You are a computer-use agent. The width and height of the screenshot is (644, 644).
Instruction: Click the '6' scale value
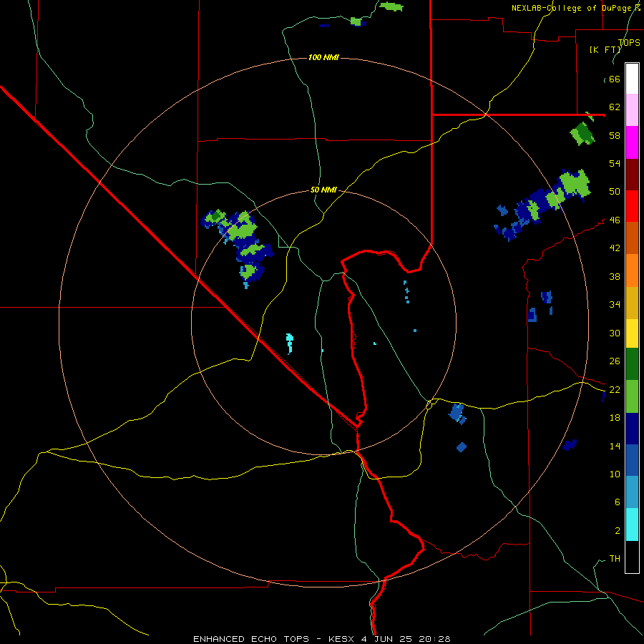617,502
